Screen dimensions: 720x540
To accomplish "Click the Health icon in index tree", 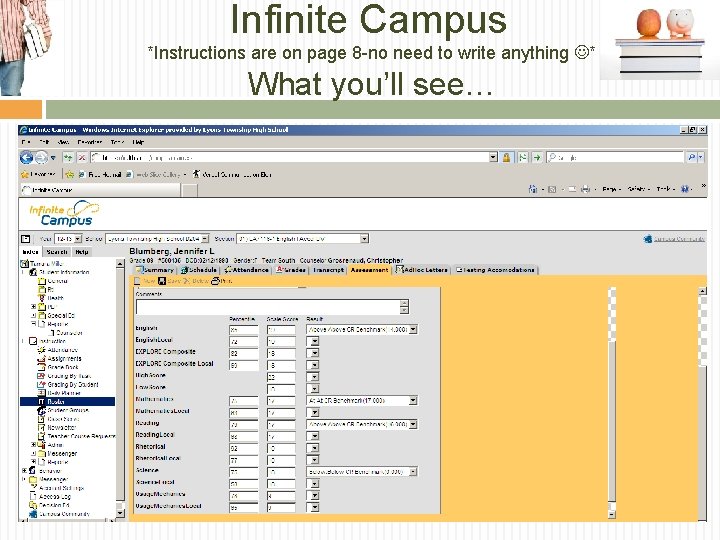I will (41, 298).
